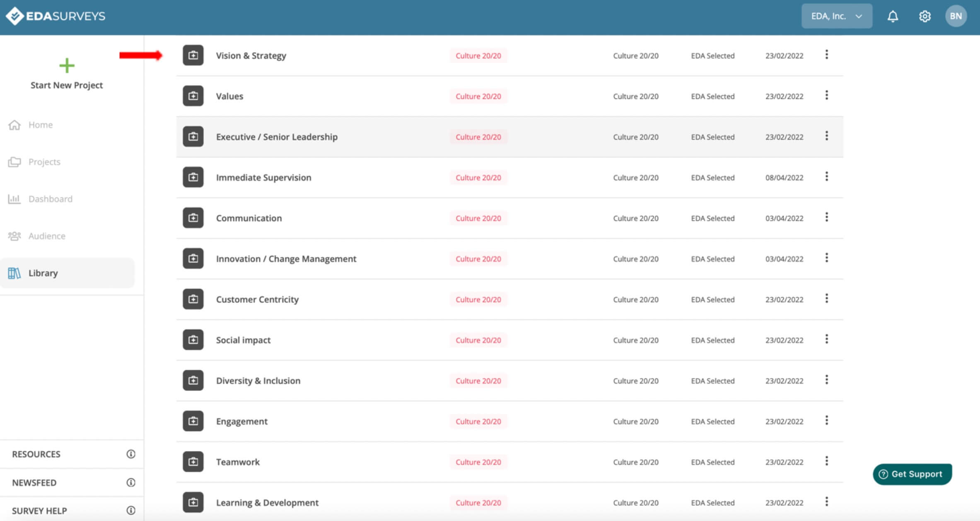
Task: Open more options for Diversity & Inclusion
Action: point(826,379)
